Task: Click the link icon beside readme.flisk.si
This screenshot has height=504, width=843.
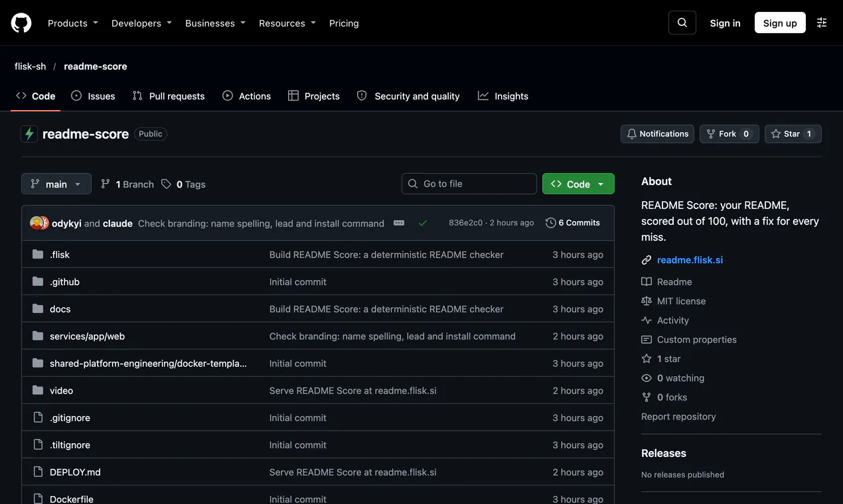Action: click(647, 260)
